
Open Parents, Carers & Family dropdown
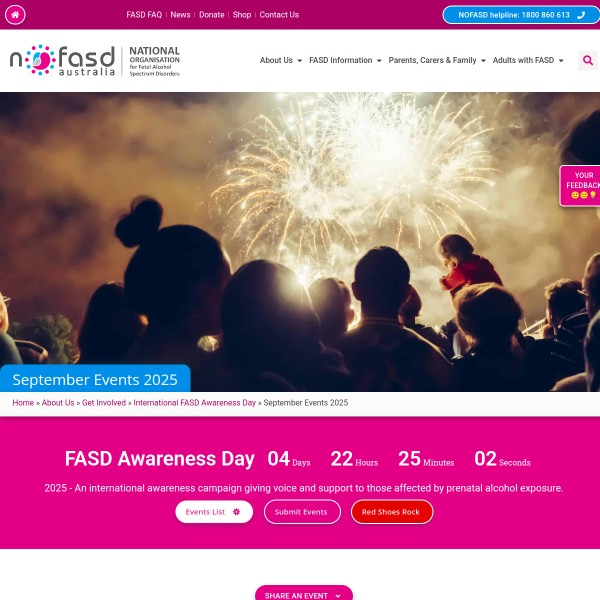437,60
